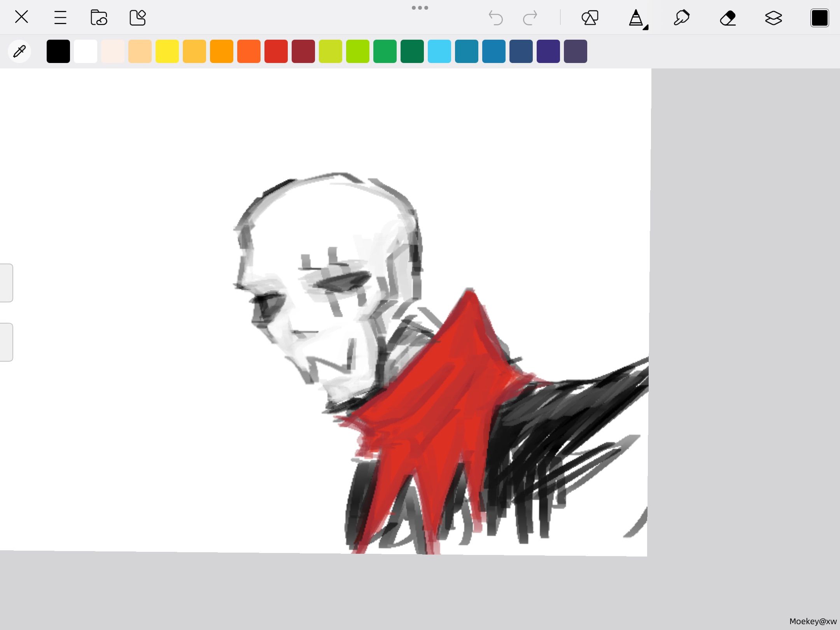Click the share/export canvas icon
The height and width of the screenshot is (630, 840).
[138, 17]
